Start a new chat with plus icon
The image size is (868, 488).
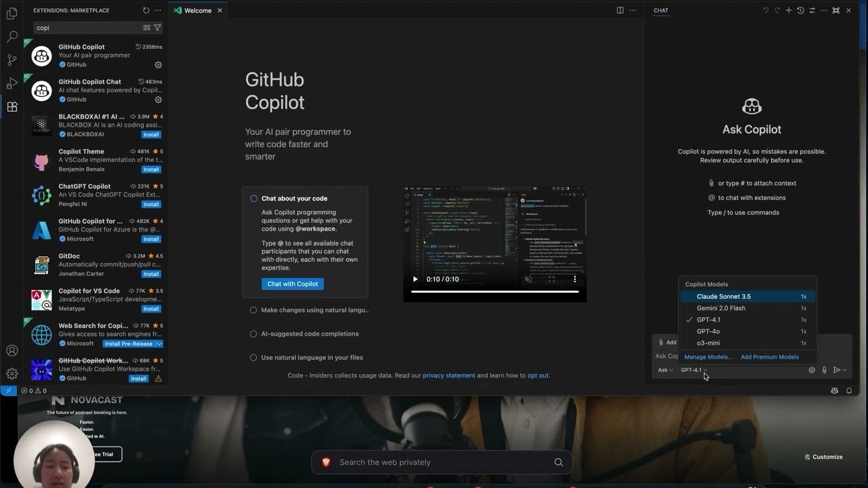(x=789, y=10)
